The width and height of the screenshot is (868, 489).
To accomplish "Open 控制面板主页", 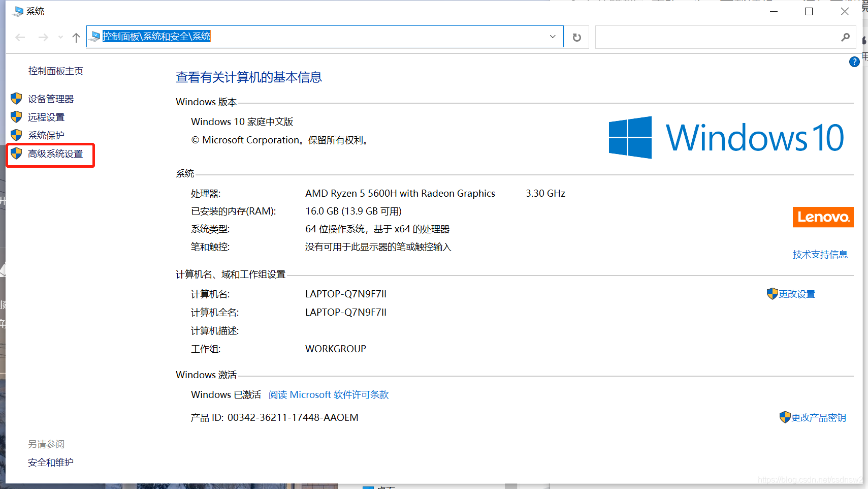I will click(x=56, y=71).
